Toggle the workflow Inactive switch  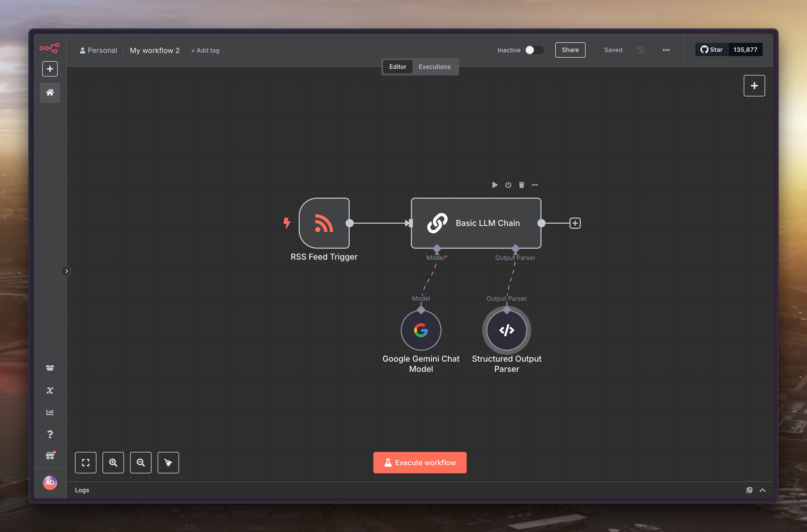coord(534,50)
